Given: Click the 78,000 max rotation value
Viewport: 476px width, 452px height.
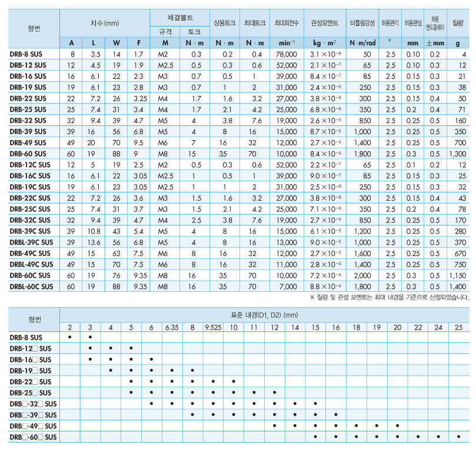Looking at the screenshot, I should (x=285, y=54).
